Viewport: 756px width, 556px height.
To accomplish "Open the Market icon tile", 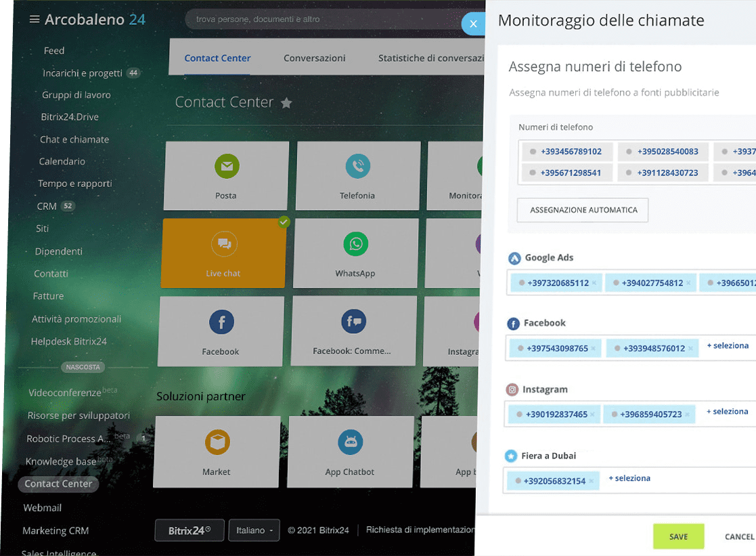I will click(x=217, y=452).
